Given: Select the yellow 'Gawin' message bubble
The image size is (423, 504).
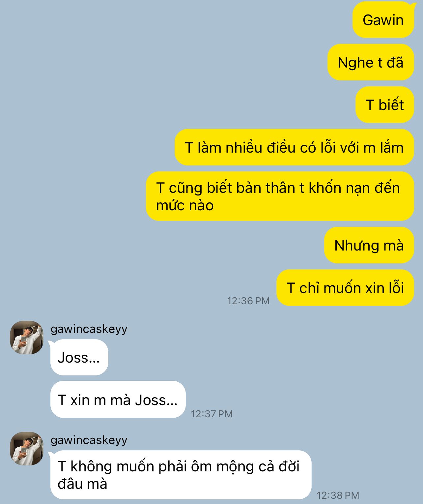Looking at the screenshot, I should pos(383,20).
